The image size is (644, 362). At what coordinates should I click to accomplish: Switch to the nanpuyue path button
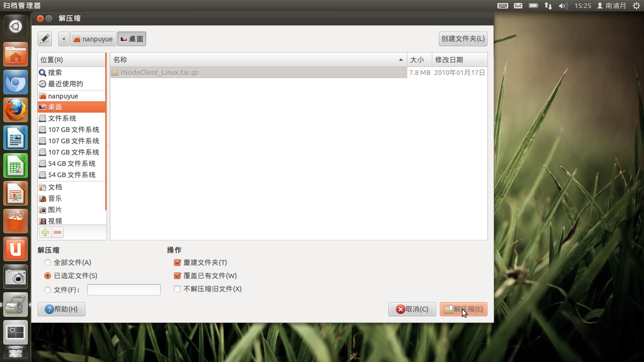(93, 39)
